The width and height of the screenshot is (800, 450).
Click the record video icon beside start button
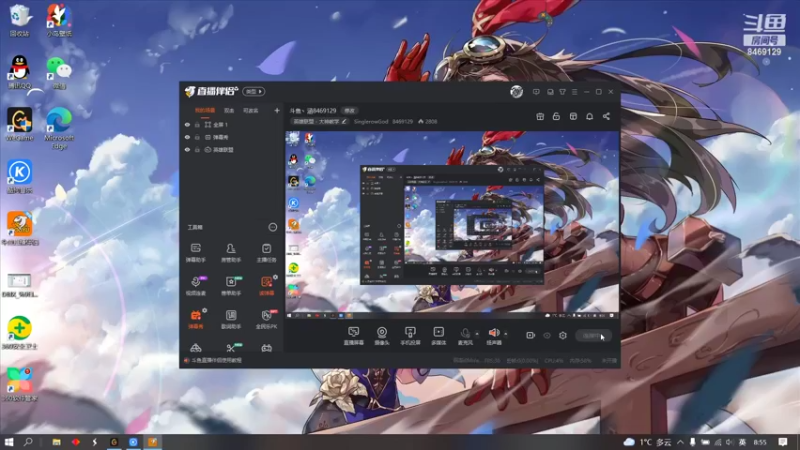pos(530,335)
